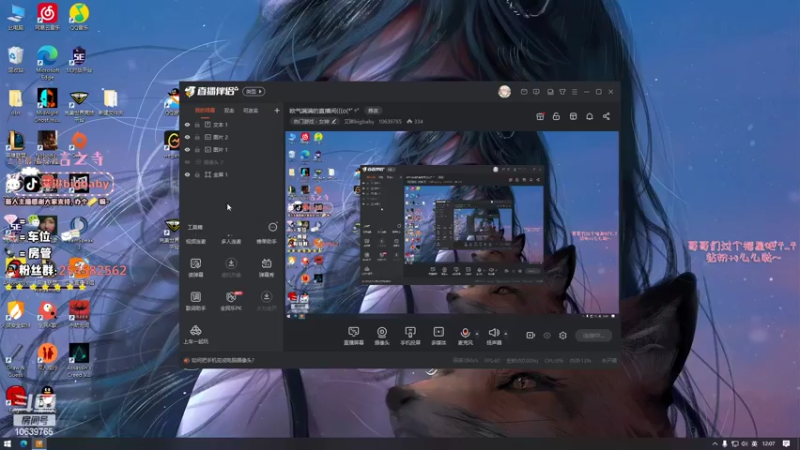
Task: Open the 上车一起玩 tool
Action: point(195,335)
